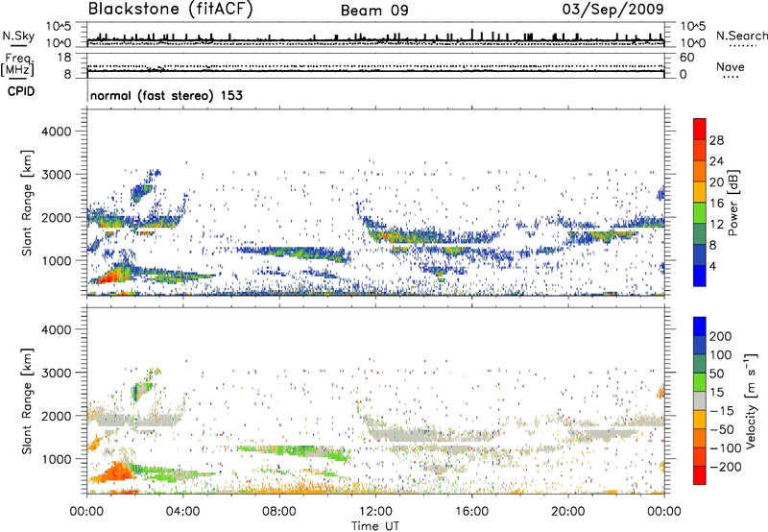The height and width of the screenshot is (532, 768).
Task: Click the right noise axis value 10^5
Action: point(692,26)
